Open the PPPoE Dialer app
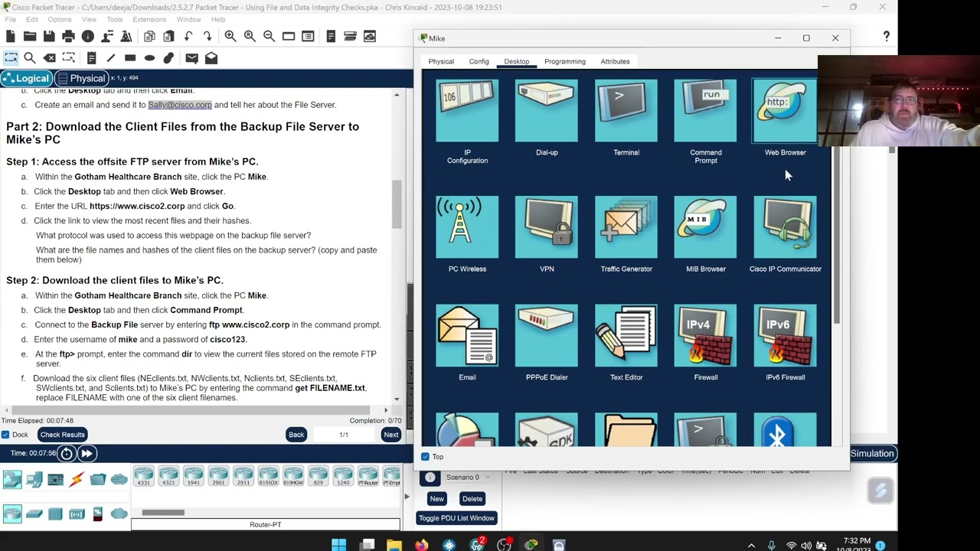Screen dimensions: 980x551 pyautogui.click(x=547, y=336)
